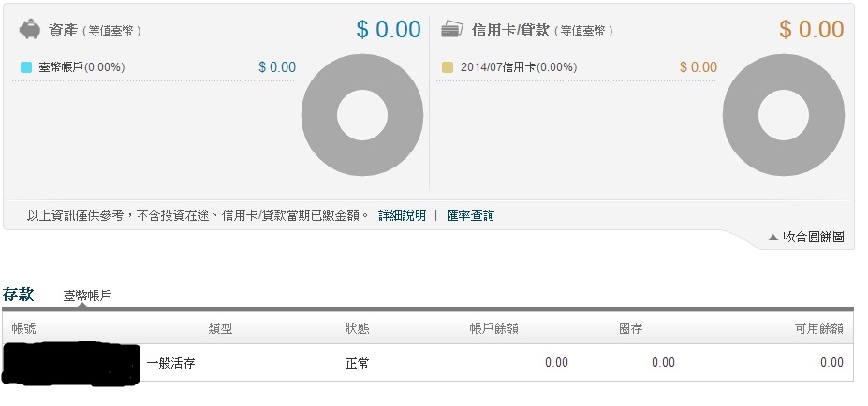Click the 存款 section heading
Image resolution: width=868 pixels, height=406 pixels.
(19, 295)
